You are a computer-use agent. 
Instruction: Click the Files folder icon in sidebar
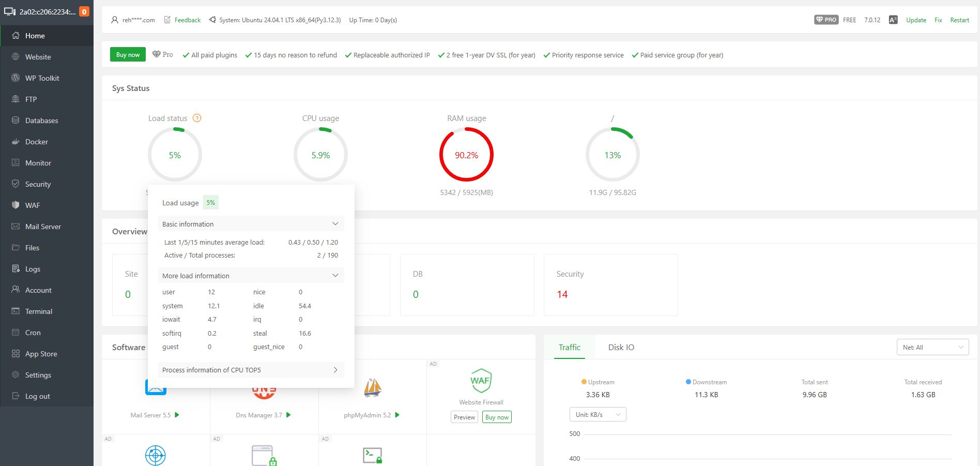click(x=16, y=248)
